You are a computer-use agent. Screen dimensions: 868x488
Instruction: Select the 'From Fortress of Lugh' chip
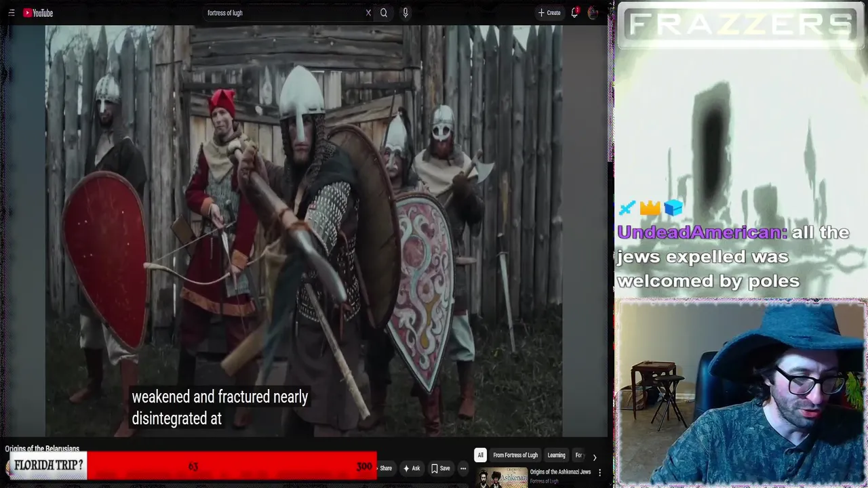tap(515, 455)
